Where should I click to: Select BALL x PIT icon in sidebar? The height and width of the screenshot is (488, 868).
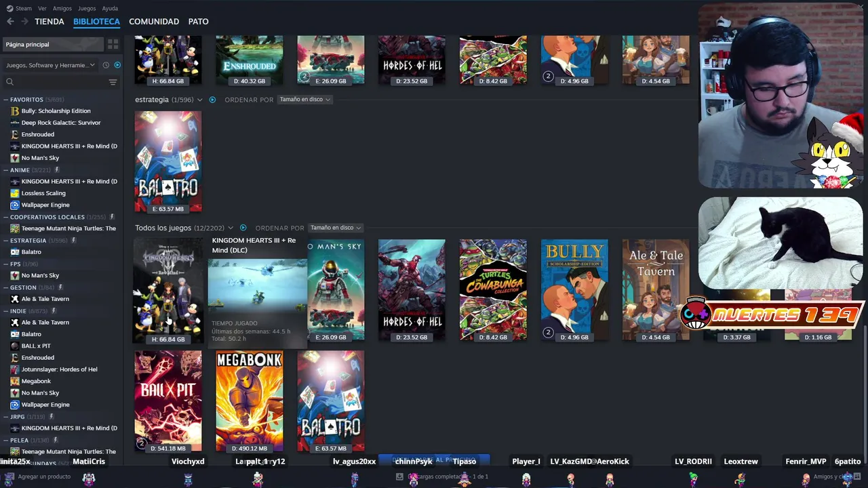point(15,346)
